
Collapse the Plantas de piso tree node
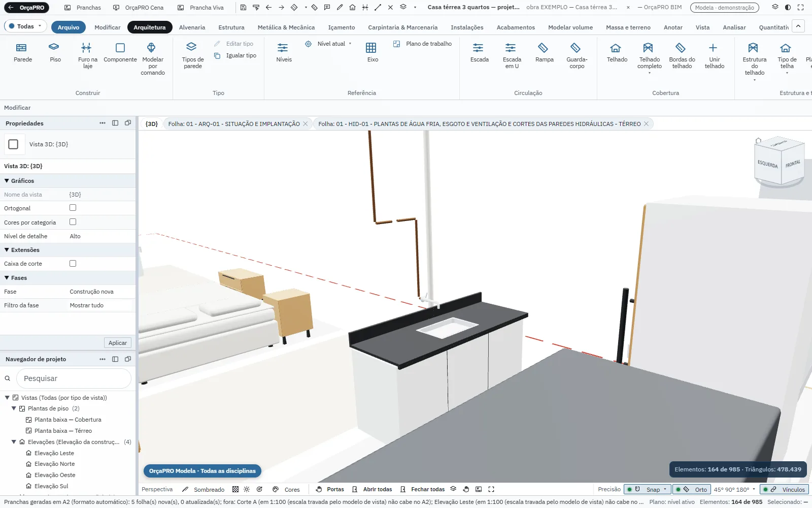(14, 408)
